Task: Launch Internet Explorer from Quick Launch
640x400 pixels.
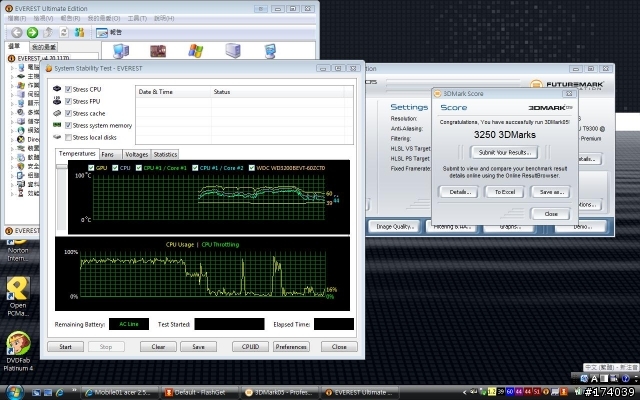Action: coord(60,393)
